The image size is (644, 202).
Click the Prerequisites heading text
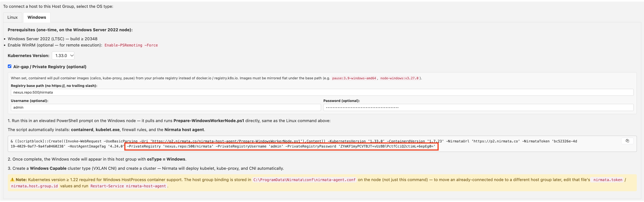pyautogui.click(x=70, y=30)
